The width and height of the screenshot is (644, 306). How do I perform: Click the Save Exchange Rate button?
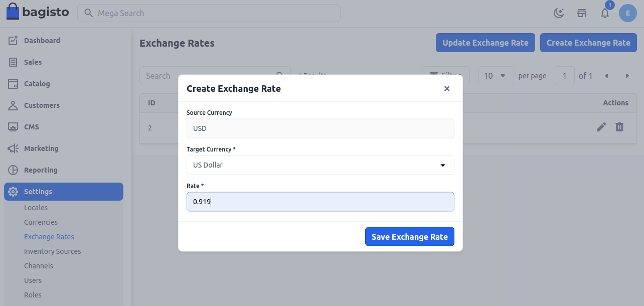tap(410, 236)
